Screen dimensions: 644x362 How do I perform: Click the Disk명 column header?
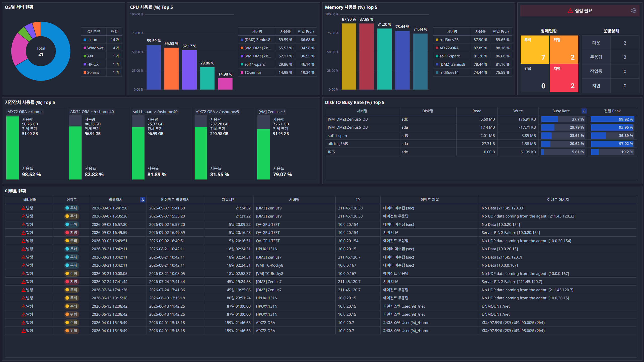(x=427, y=111)
